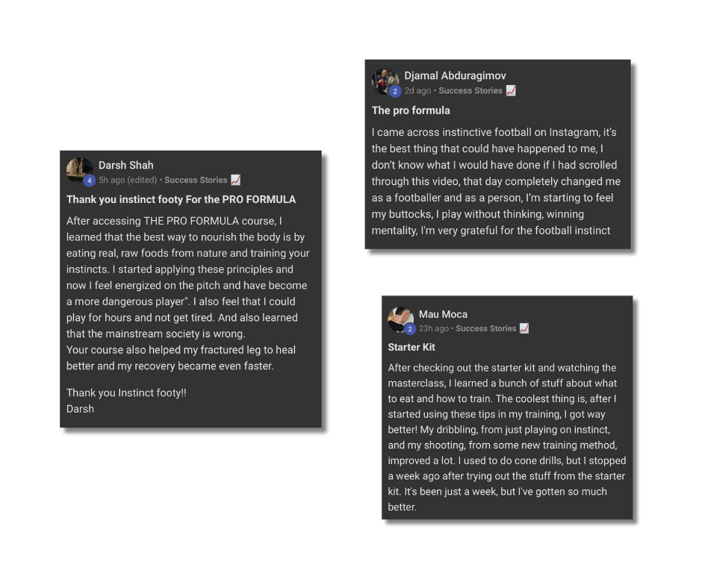This screenshot has height=588, width=702.
Task: Click the chart emoji in Djamal's post header
Action: (x=511, y=90)
